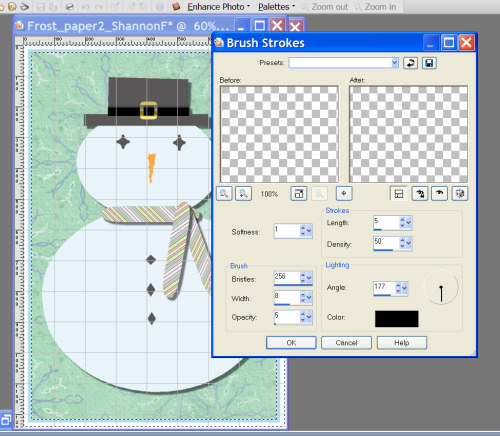This screenshot has height=436, width=500.
Task: Reset Brush Strokes settings to default
Action: (410, 63)
